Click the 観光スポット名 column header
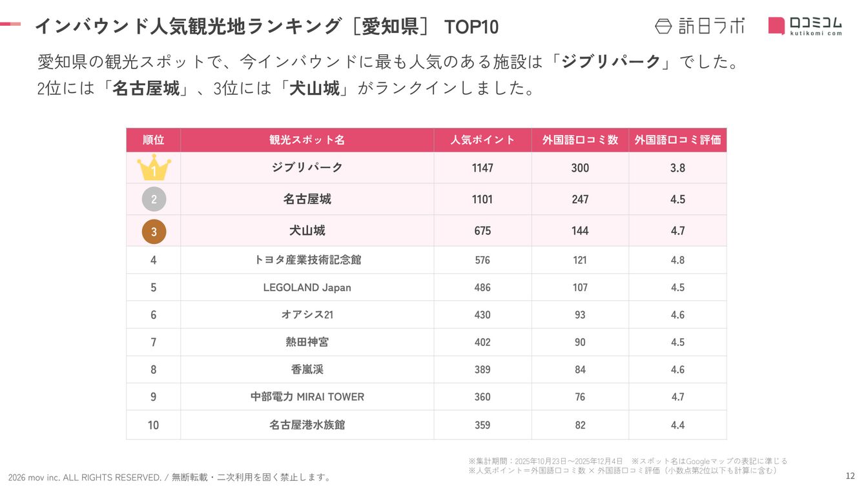Viewport: 868px width, 488px height. pos(307,140)
